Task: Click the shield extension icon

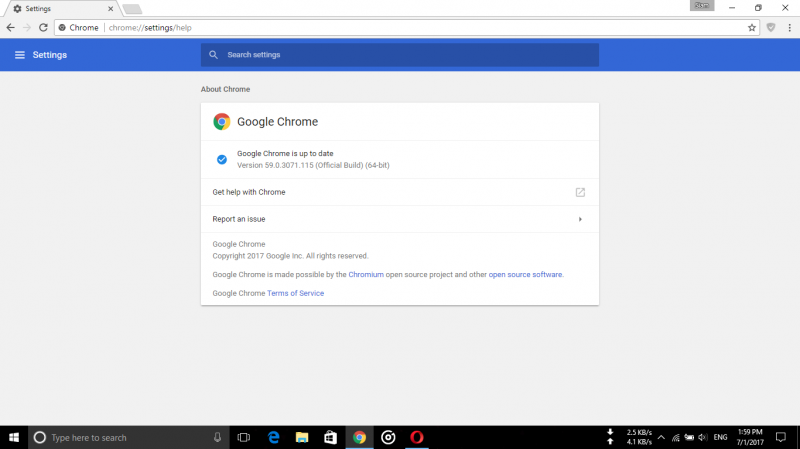Action: tap(771, 28)
